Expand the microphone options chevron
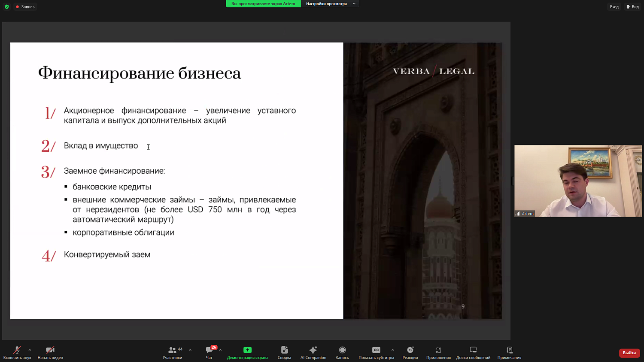This screenshot has width=644, height=362. (29, 350)
